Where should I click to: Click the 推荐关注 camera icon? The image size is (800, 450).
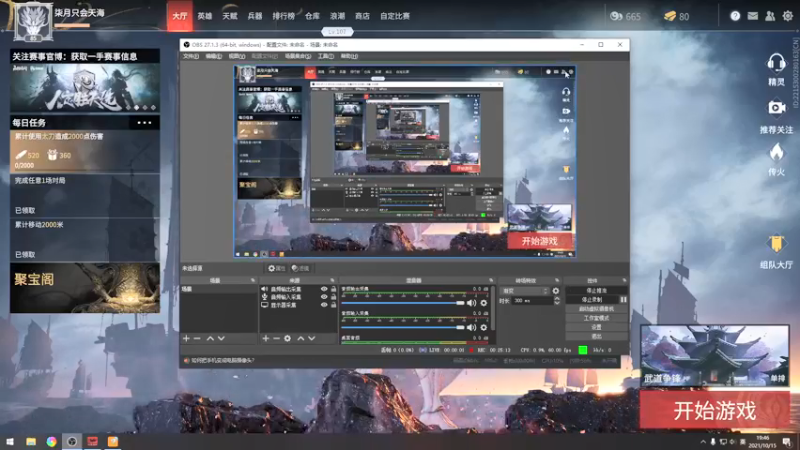pyautogui.click(x=776, y=109)
